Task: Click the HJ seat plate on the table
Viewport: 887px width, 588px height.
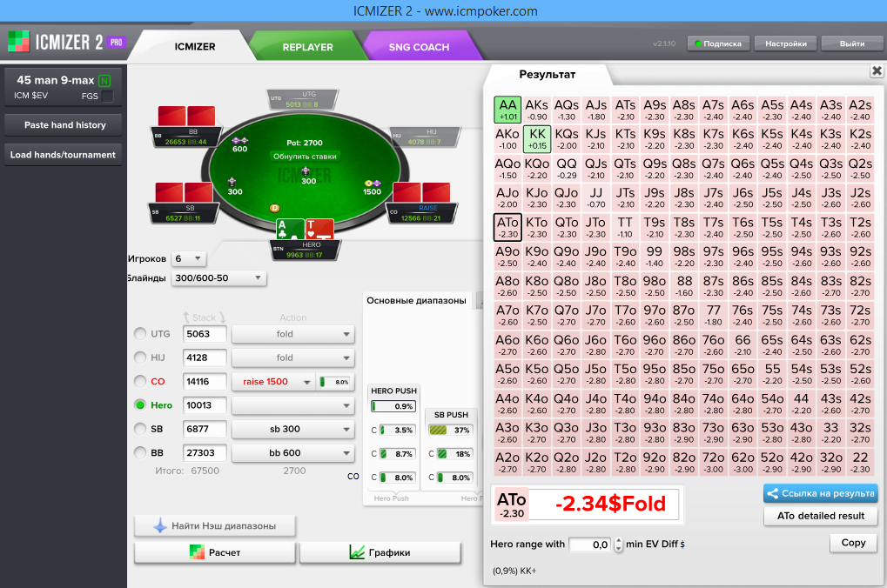Action: coord(426,137)
